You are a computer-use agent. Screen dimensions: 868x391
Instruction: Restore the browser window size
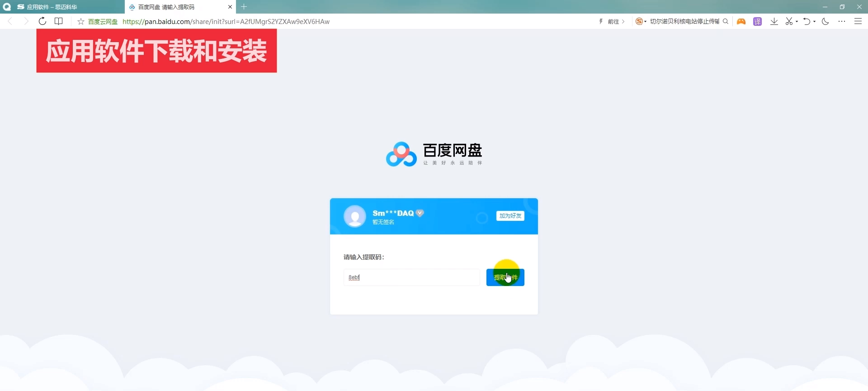pos(842,7)
